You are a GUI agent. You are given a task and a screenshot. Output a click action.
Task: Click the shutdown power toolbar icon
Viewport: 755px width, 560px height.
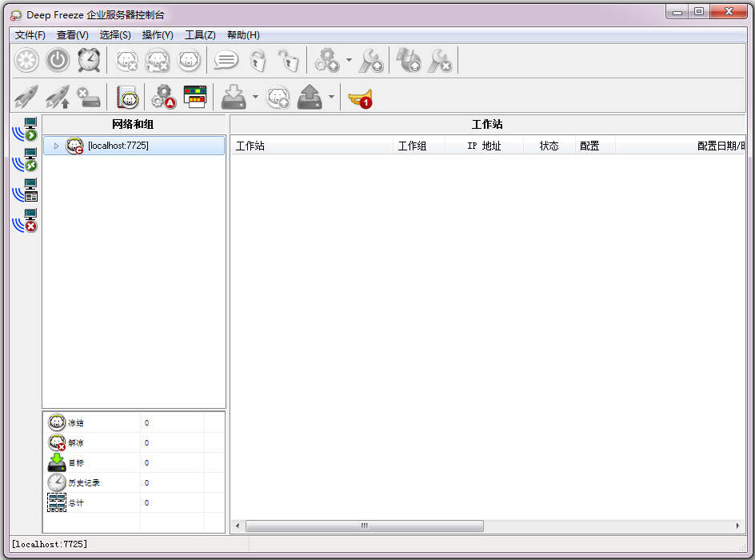click(x=58, y=61)
